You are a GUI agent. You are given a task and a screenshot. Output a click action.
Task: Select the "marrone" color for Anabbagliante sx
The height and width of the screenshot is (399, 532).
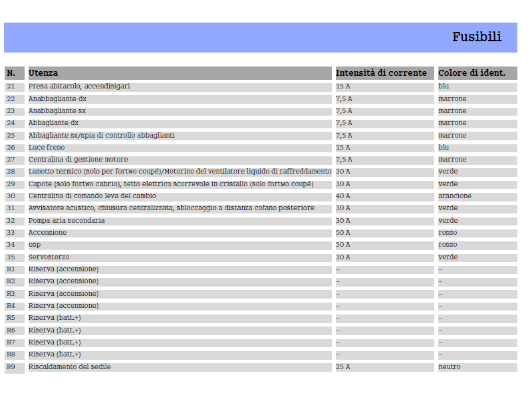[452, 111]
